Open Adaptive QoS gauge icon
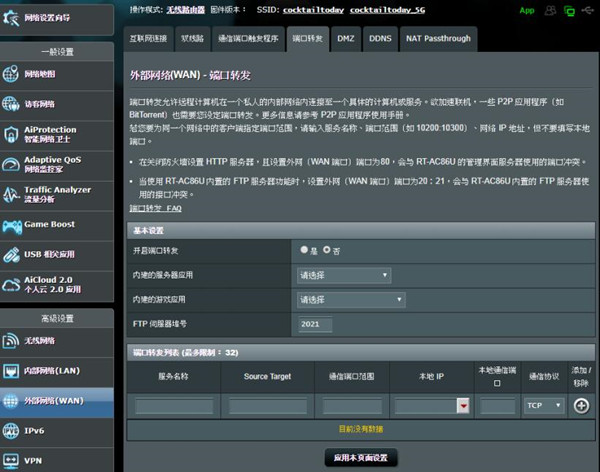The image size is (600, 472). click(x=11, y=164)
